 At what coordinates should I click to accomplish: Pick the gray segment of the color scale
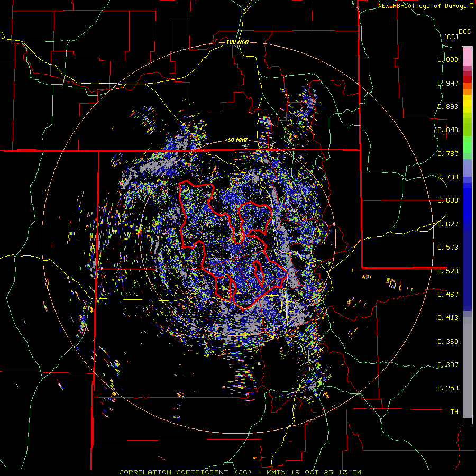point(467,368)
